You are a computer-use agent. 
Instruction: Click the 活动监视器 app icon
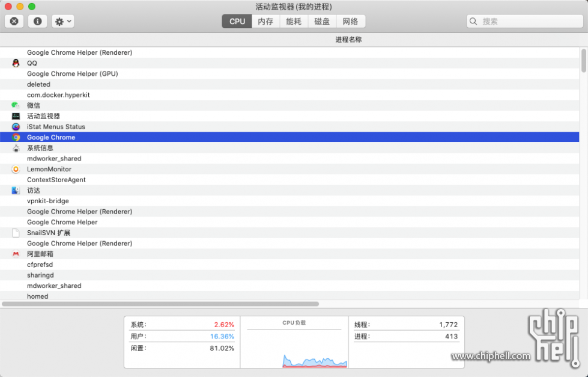tap(16, 116)
